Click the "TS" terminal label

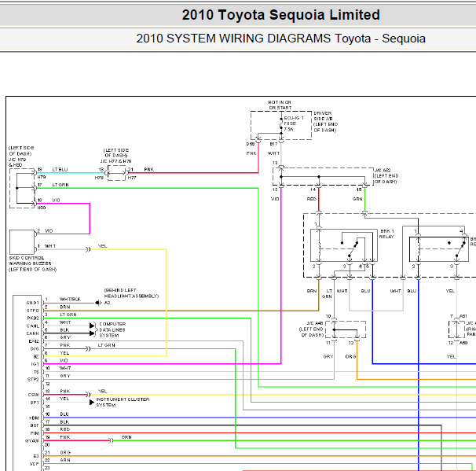(36, 372)
